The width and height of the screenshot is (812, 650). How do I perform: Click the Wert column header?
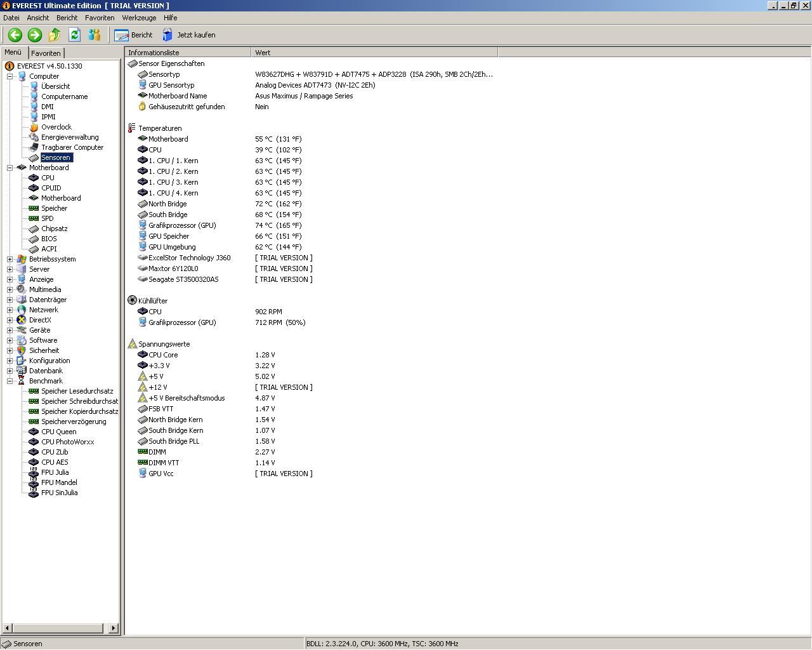click(374, 53)
